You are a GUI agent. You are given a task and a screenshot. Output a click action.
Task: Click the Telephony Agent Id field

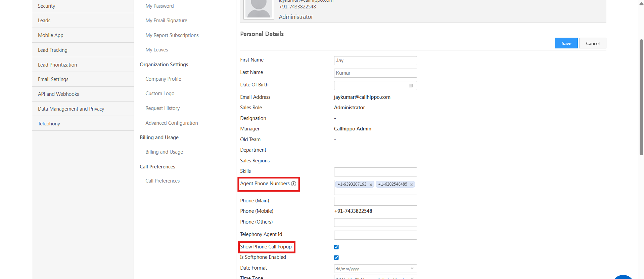375,235
